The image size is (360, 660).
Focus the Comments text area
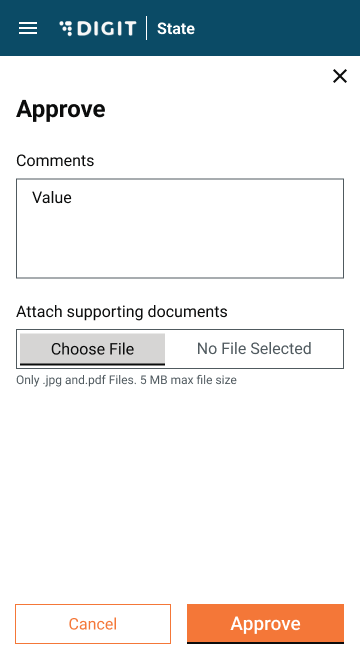click(180, 228)
